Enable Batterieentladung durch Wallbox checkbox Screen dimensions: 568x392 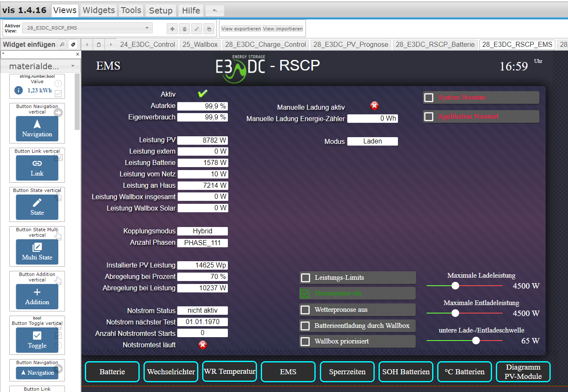(305, 326)
